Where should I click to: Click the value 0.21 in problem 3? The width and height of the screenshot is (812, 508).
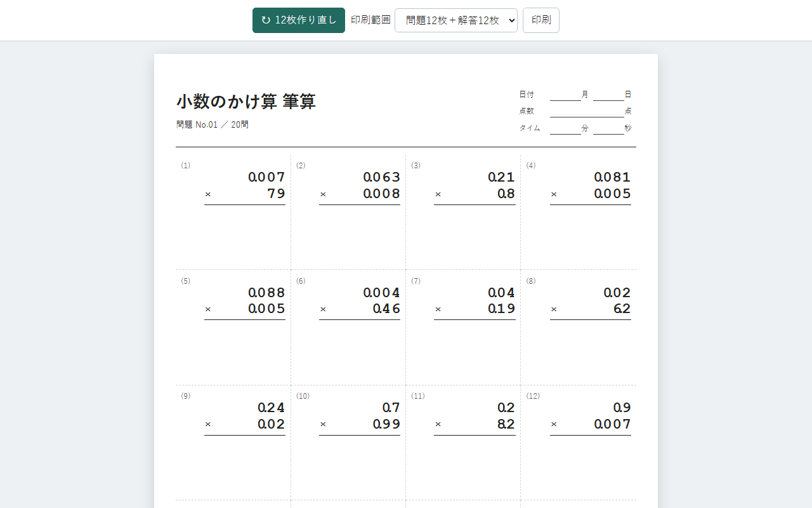click(x=501, y=177)
